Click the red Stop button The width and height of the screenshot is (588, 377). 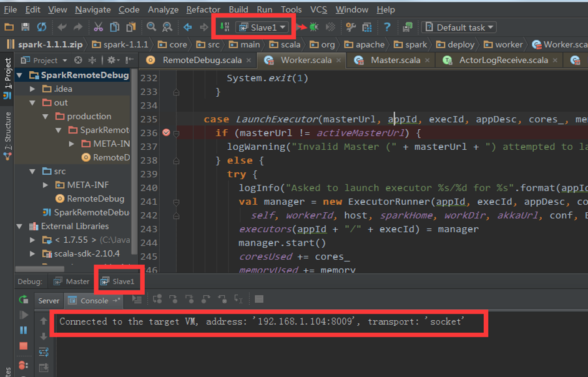point(23,346)
